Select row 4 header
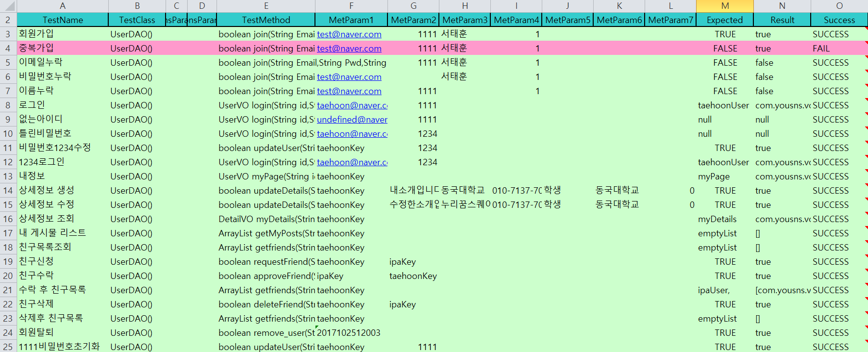This screenshot has height=352, width=868. tap(8, 48)
